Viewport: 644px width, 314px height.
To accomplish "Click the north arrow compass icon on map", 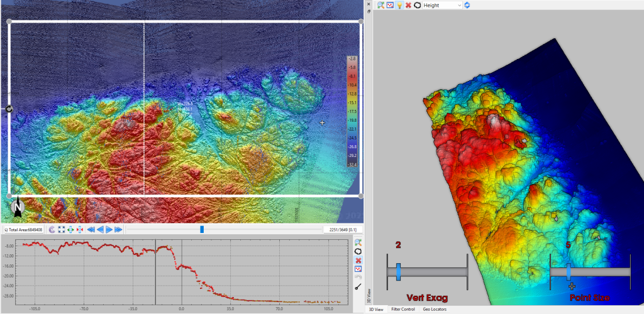I will coord(17,207).
